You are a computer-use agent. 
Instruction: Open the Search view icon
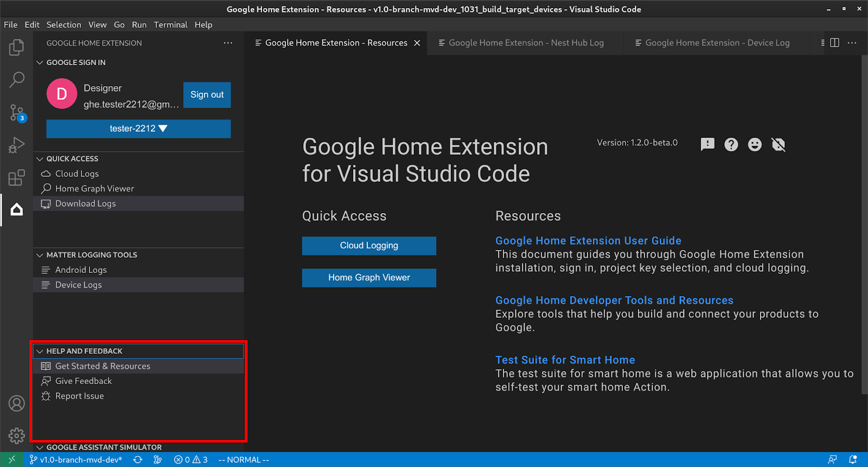[16, 80]
